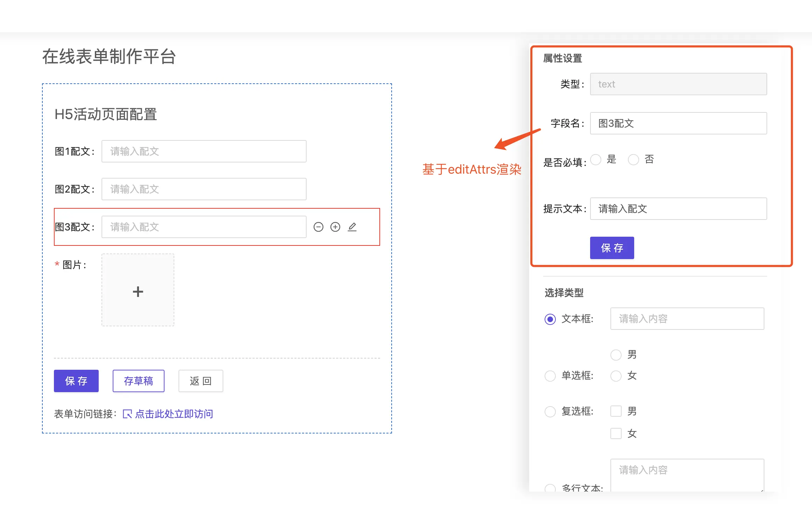Add a field after 图3配文 with plus icon
The width and height of the screenshot is (812, 514).
(x=335, y=227)
